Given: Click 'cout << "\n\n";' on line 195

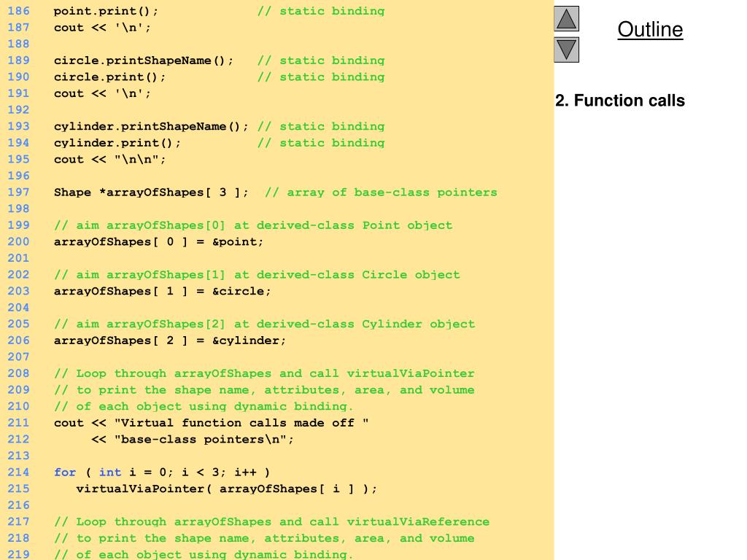Looking at the screenshot, I should [109, 160].
